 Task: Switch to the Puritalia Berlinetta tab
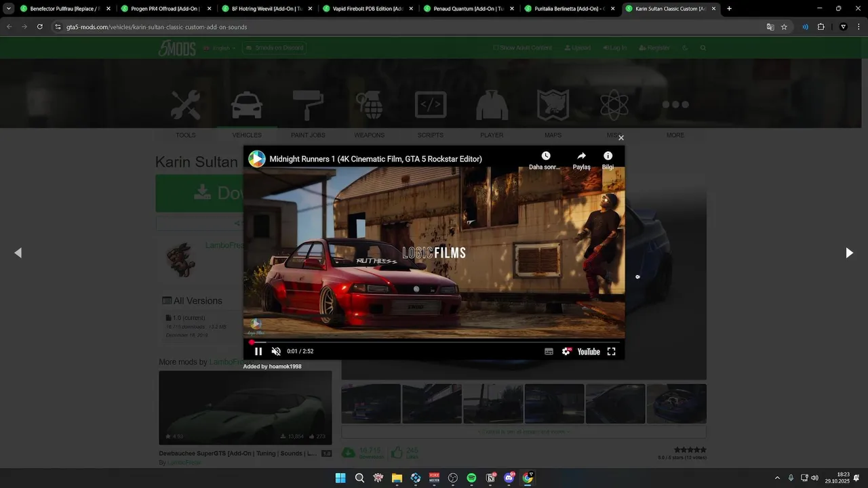pos(569,9)
